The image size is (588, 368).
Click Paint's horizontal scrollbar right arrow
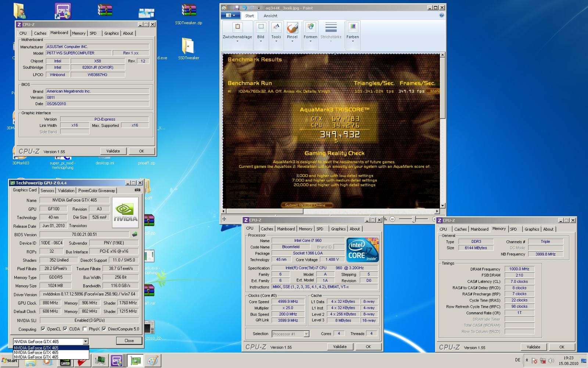[437, 211]
